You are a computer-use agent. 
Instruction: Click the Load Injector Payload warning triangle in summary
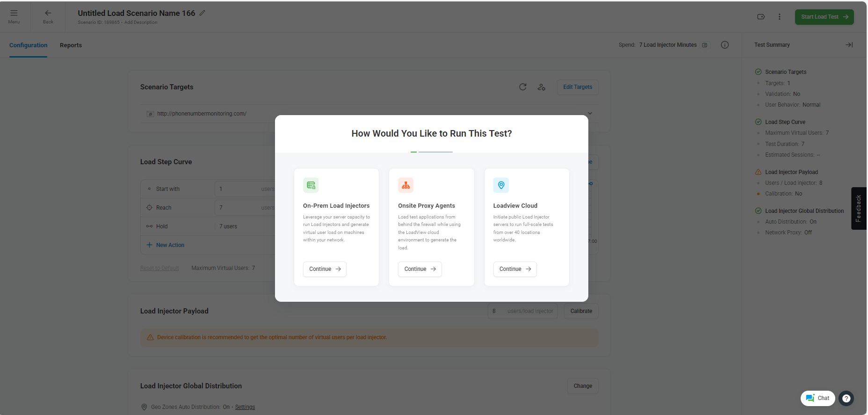(759, 172)
